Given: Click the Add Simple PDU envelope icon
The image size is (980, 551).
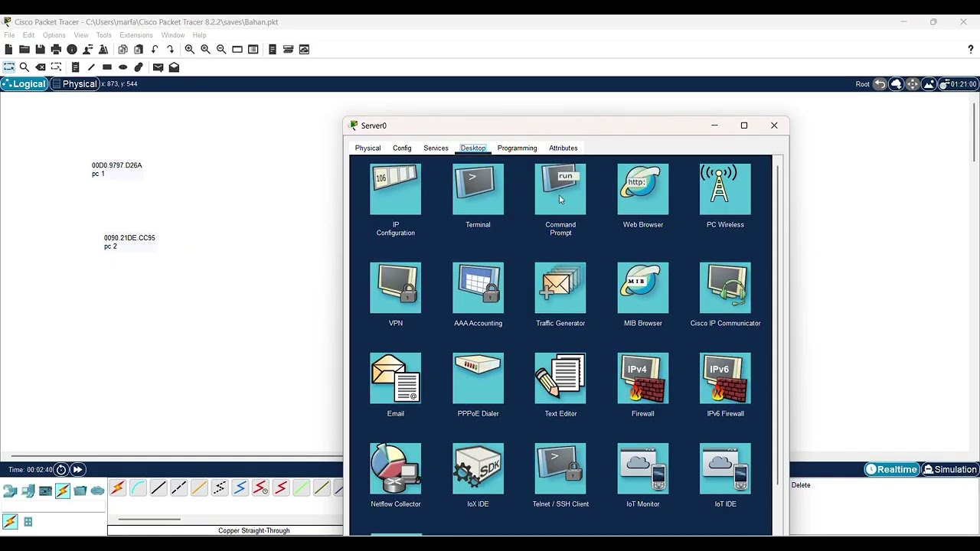Looking at the screenshot, I should click(x=158, y=67).
